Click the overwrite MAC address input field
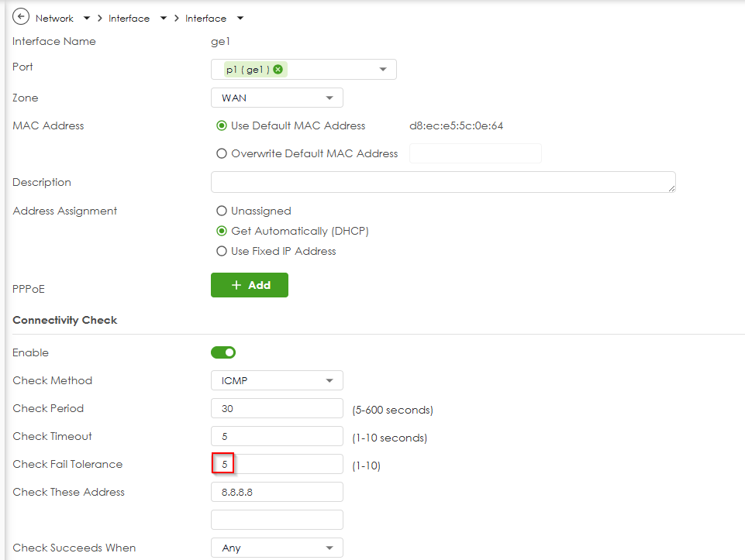 coord(475,154)
